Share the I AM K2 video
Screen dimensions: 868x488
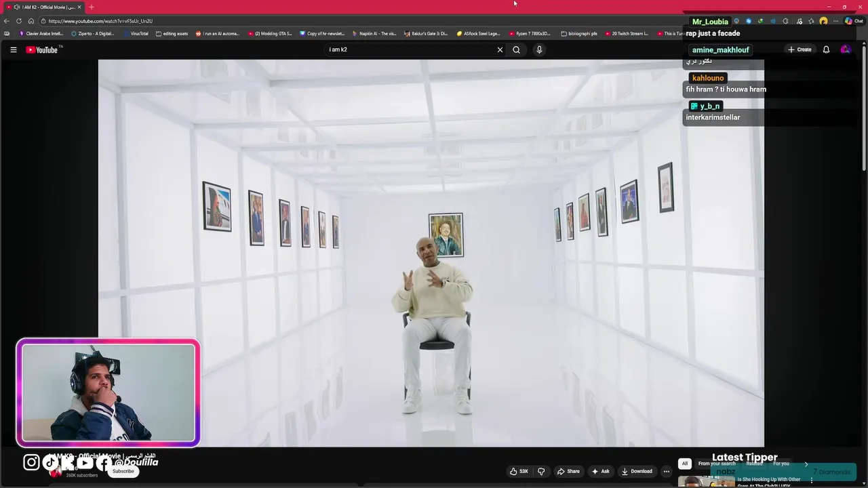tap(568, 471)
